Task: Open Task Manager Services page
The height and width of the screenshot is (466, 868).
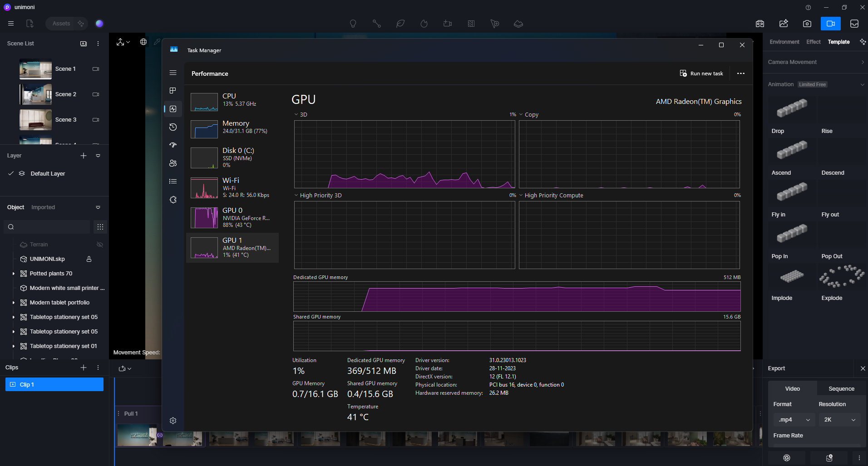Action: coord(173,200)
